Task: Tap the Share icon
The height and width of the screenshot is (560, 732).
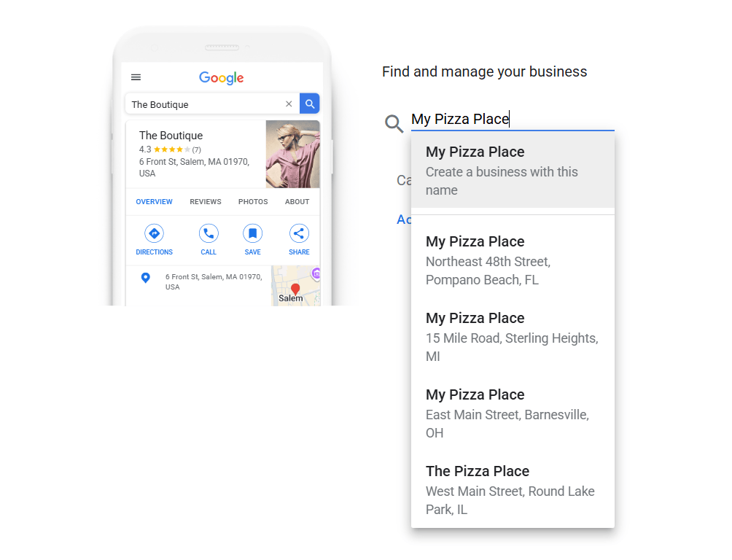Action: click(299, 233)
